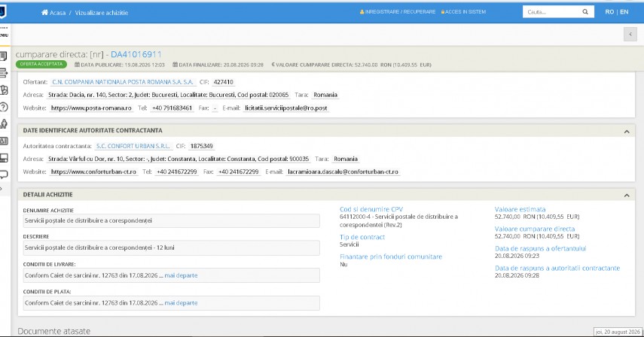Collapse the DETALII ACHIZITIE section
The width and height of the screenshot is (644, 337).
[x=627, y=196]
